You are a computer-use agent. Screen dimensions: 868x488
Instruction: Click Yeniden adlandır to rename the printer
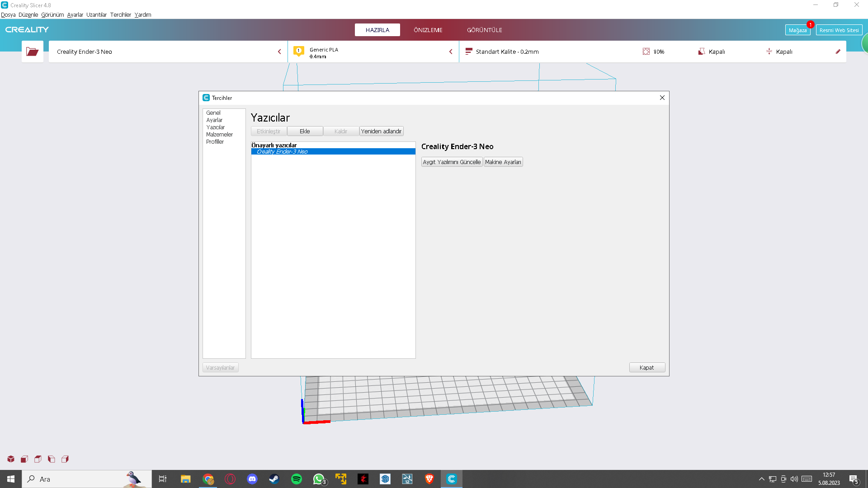381,131
